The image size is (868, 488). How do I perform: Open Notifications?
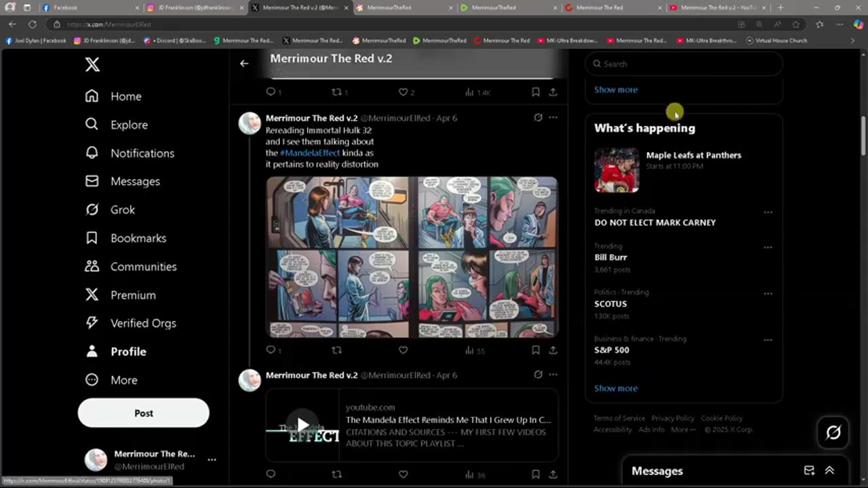click(x=130, y=153)
